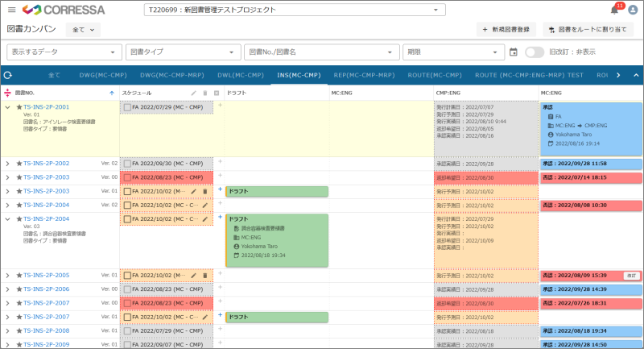This screenshot has width=644, height=349.
Task: Open the 図書No./図書名 dropdown
Action: [x=321, y=52]
